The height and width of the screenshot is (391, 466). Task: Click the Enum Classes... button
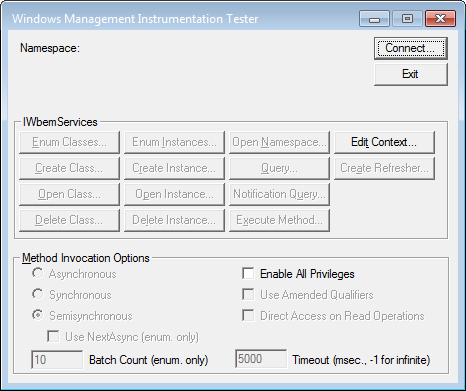pyautogui.click(x=69, y=142)
